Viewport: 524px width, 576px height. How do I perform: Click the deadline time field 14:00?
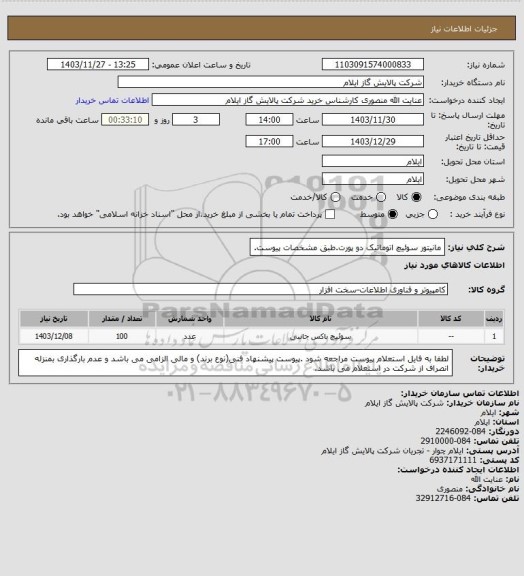(269, 120)
